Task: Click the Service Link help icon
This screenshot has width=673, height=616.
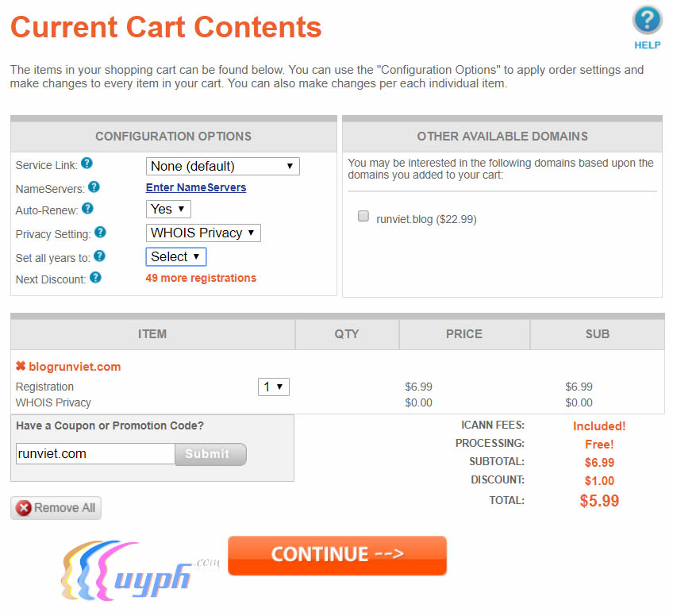Action: coord(87,164)
